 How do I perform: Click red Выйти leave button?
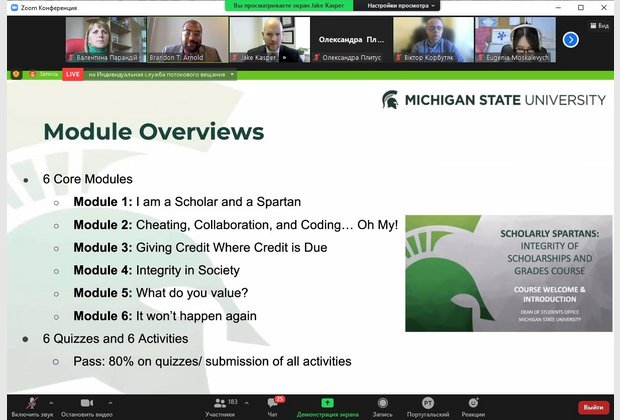(x=593, y=407)
